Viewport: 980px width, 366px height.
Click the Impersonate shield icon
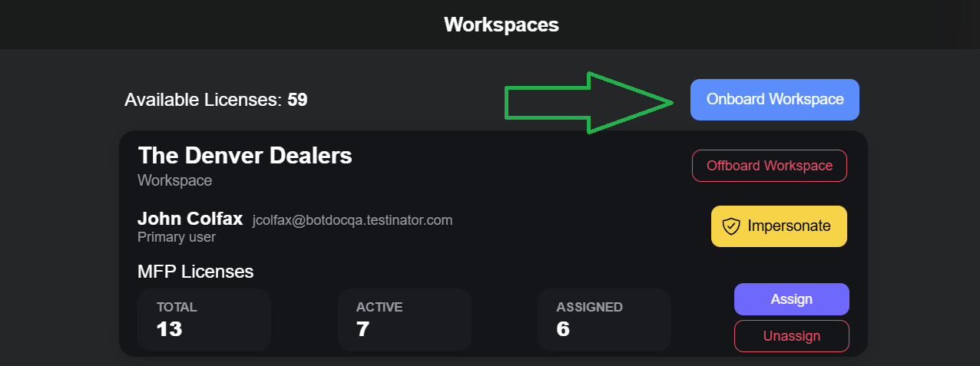pos(731,226)
